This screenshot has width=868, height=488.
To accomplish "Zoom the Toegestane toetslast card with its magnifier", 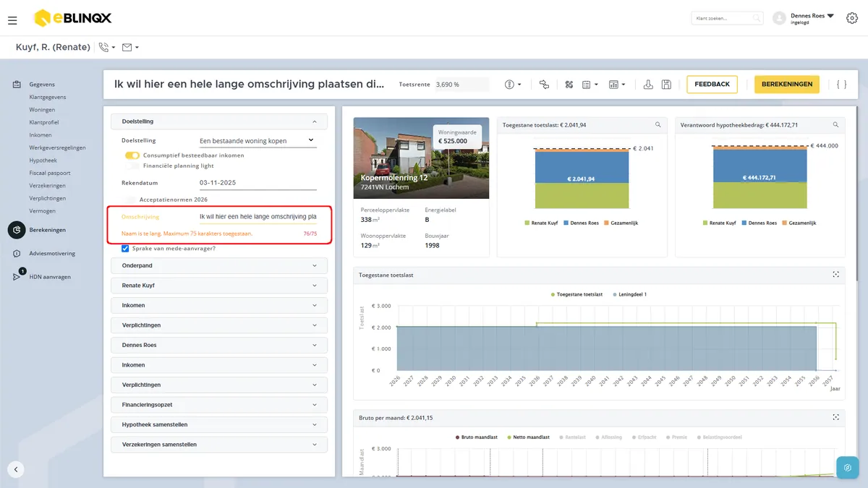I will coord(658,125).
